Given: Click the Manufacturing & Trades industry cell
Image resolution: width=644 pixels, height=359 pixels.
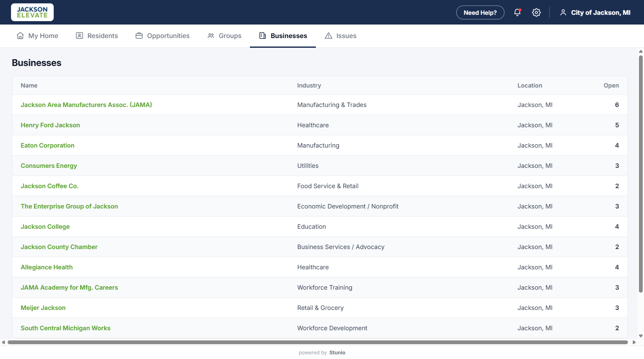Looking at the screenshot, I should pos(332,105).
